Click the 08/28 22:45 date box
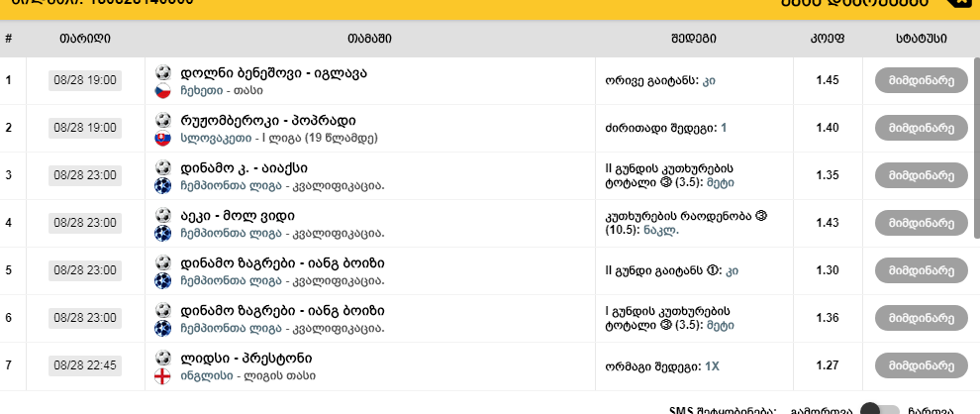The height and width of the screenshot is (414, 980). pos(84,365)
